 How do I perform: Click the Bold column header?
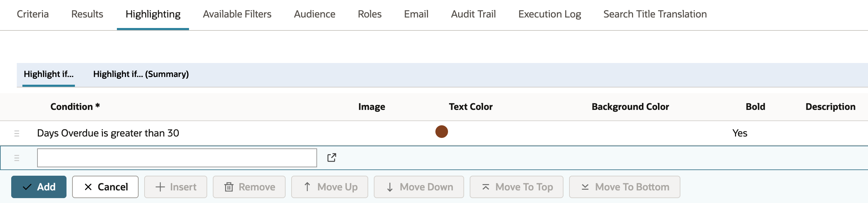point(755,107)
